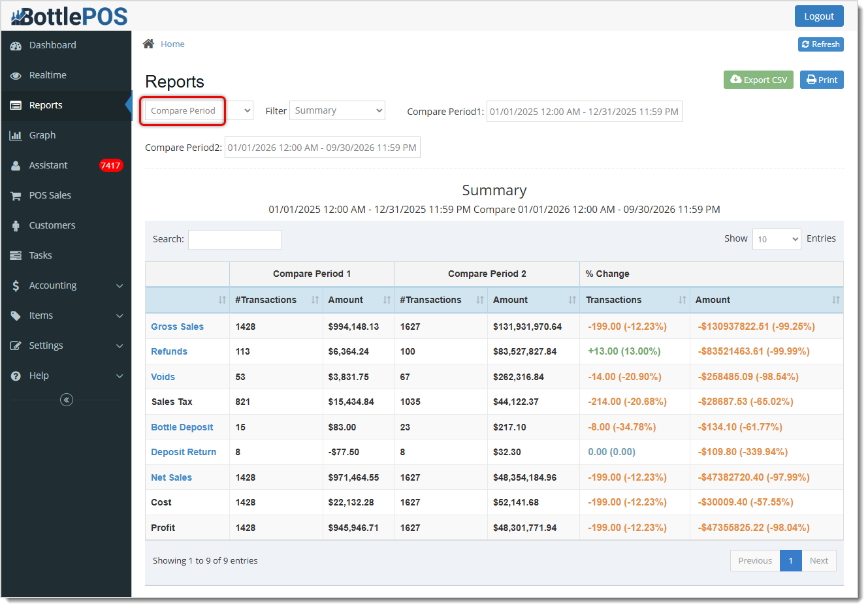
Task: Open the Refunds link
Action: pos(169,351)
